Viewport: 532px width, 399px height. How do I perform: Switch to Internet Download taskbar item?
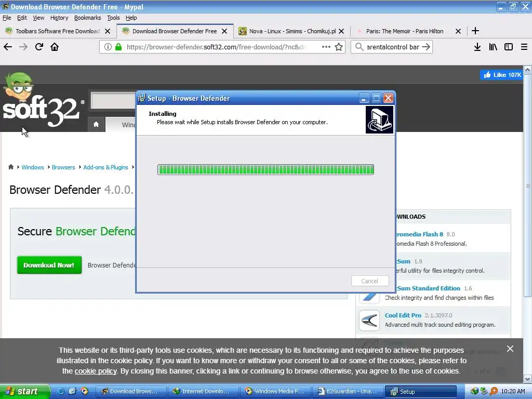[203, 391]
